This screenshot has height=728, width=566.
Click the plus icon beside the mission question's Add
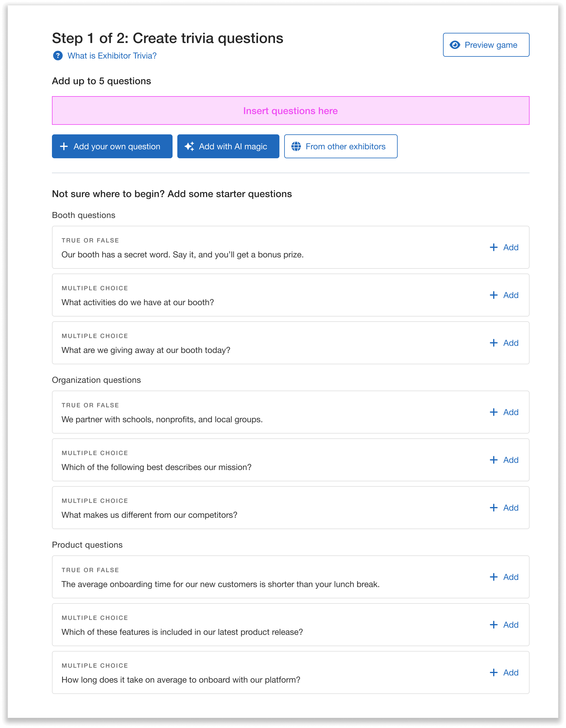(494, 460)
